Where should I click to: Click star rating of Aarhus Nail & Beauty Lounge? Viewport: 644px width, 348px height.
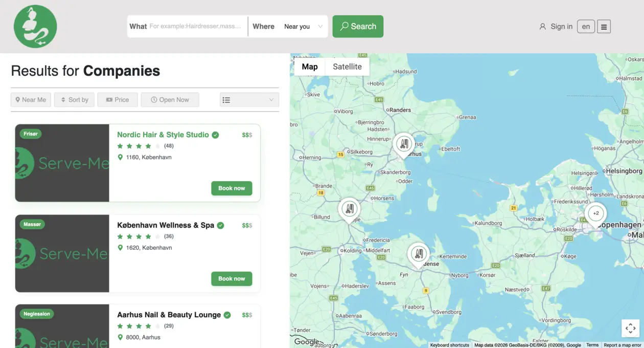click(139, 326)
